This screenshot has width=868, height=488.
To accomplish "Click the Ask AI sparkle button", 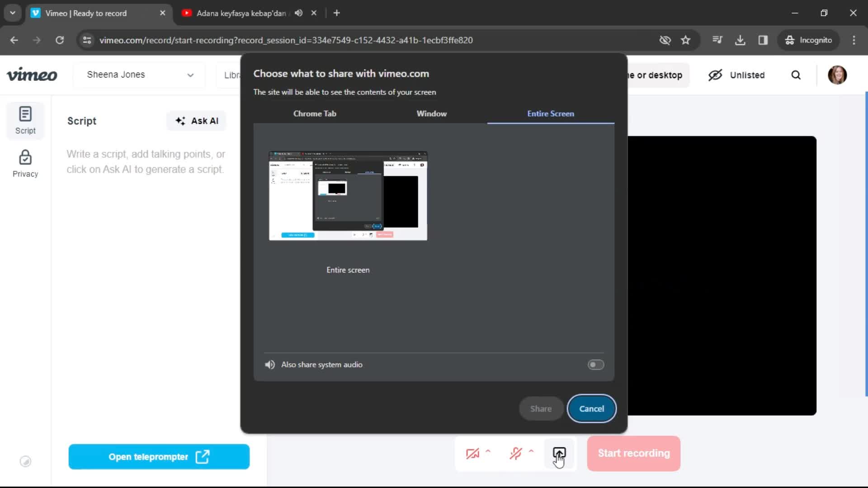I will point(197,121).
